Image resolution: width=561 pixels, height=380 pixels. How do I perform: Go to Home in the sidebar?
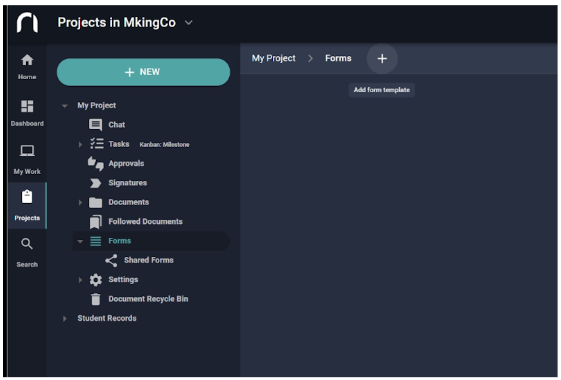[x=27, y=67]
